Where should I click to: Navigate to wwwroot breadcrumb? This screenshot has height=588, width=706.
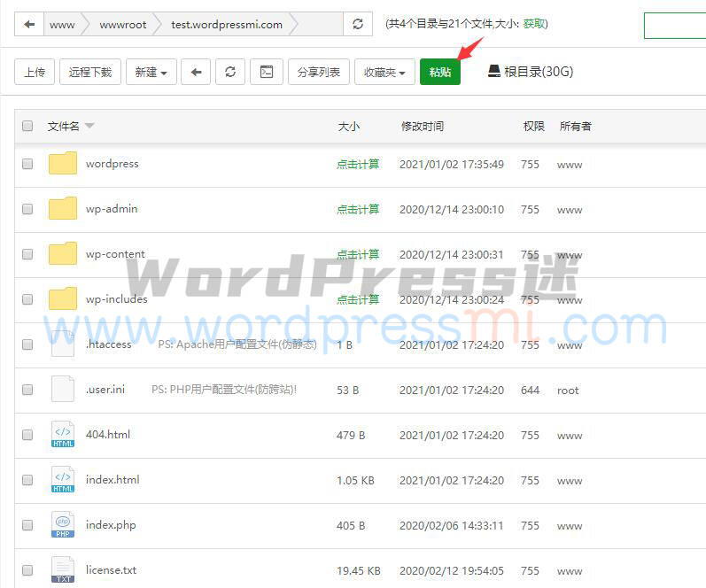(123, 24)
